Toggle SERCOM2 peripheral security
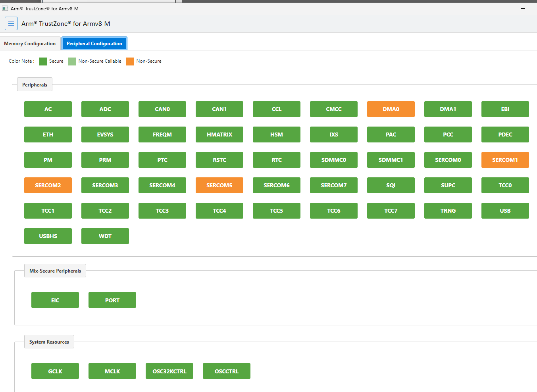537x392 pixels. pos(48,185)
